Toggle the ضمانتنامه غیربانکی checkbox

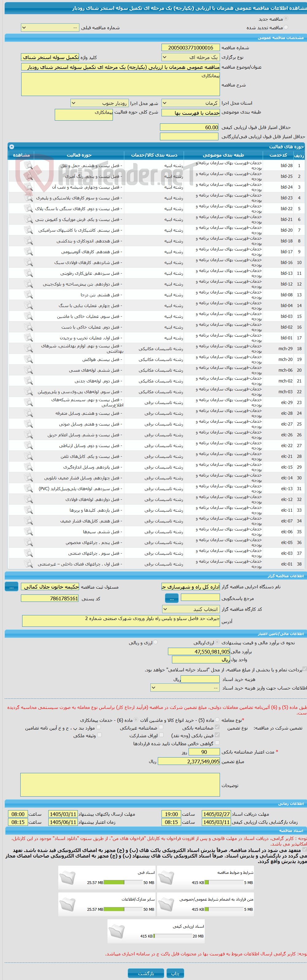click(161, 727)
